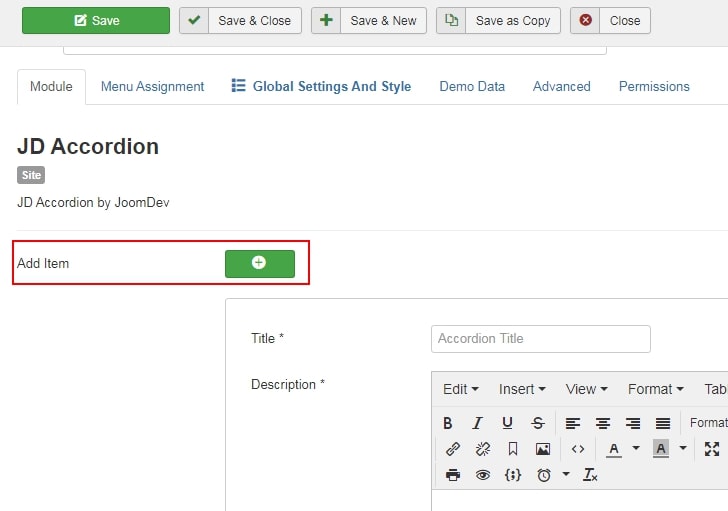The height and width of the screenshot is (511, 728).
Task: Expand the insert date/time dropdown arrow
Action: pyautogui.click(x=566, y=474)
